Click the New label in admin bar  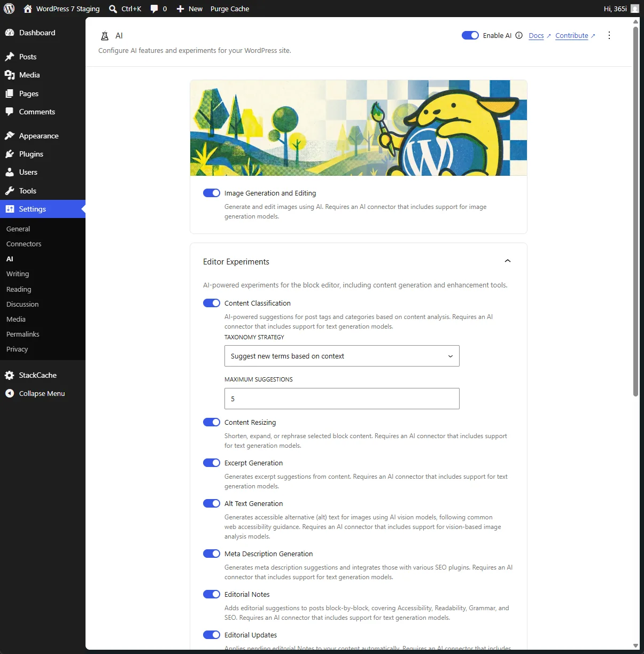point(196,9)
